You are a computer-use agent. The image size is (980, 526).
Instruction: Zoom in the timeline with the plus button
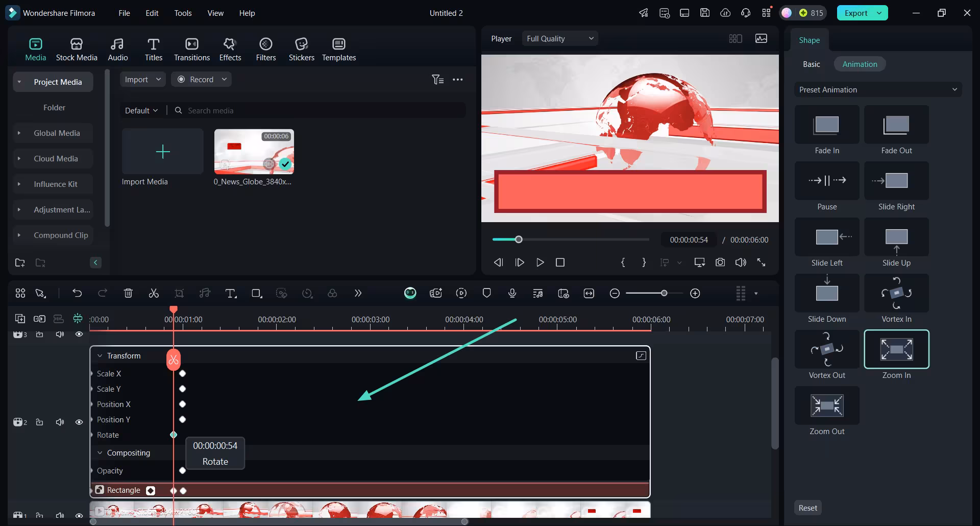coord(695,293)
